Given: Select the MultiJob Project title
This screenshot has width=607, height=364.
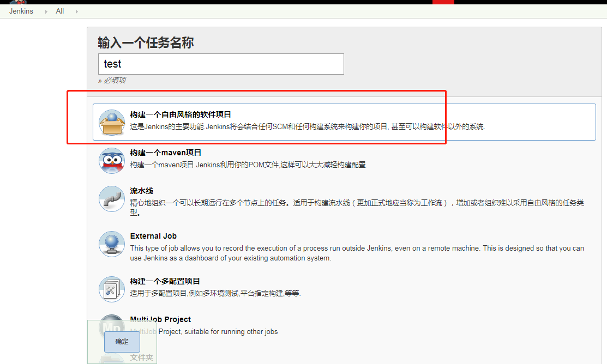Looking at the screenshot, I should click(161, 319).
